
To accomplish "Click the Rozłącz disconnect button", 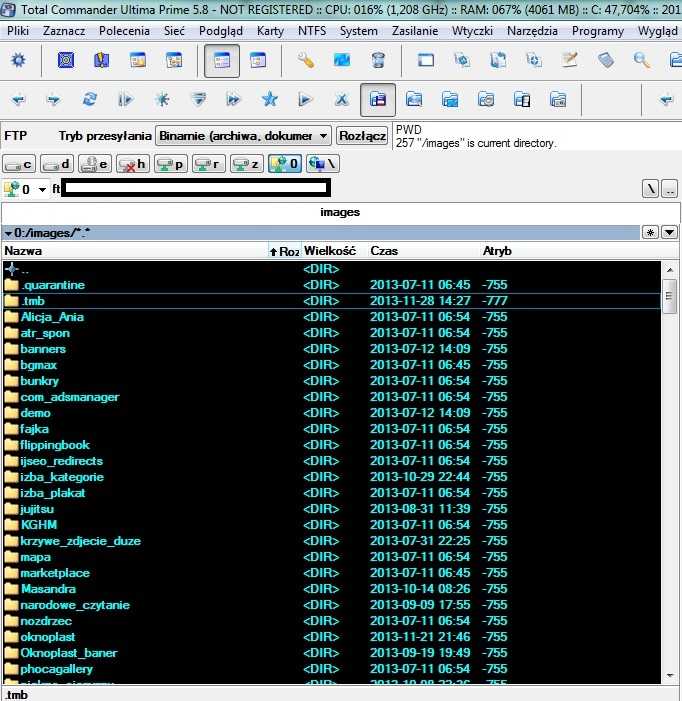I will click(362, 135).
